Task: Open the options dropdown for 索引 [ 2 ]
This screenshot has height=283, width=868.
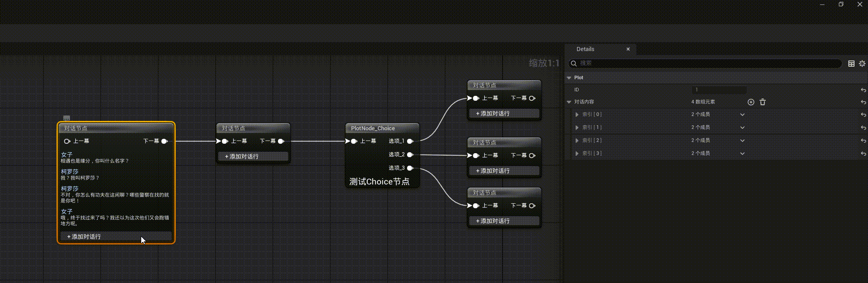Action: (x=742, y=141)
